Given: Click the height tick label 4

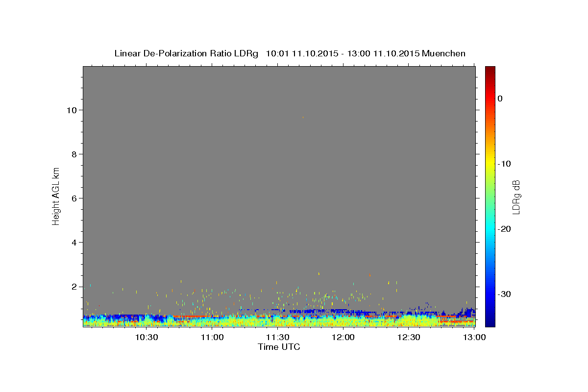Looking at the screenshot, I should click(x=74, y=242).
